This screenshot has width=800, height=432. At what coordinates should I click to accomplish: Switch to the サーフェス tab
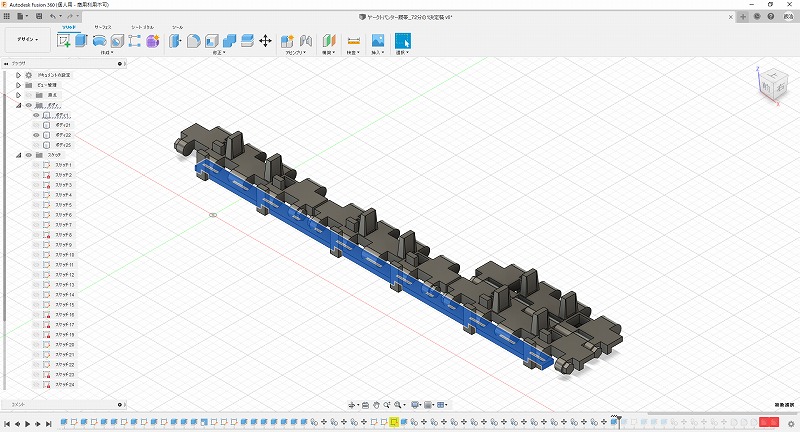[x=103, y=27]
